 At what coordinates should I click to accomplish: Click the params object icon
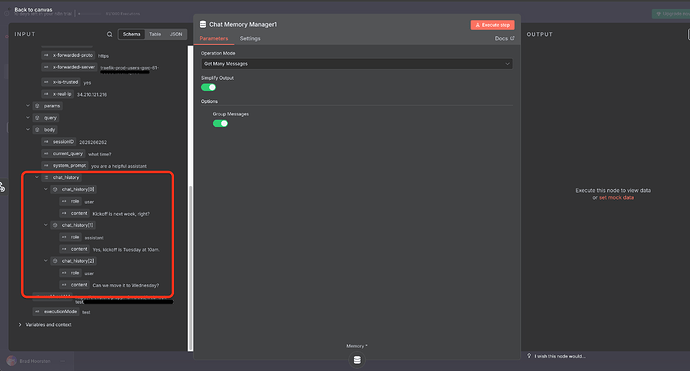pos(37,106)
